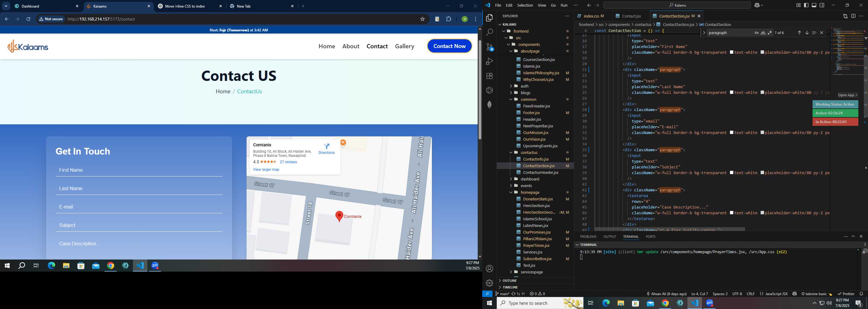Image resolution: width=868 pixels, height=309 pixels.
Task: Click Customize Layout icon in VS Code title bar
Action: point(798,5)
